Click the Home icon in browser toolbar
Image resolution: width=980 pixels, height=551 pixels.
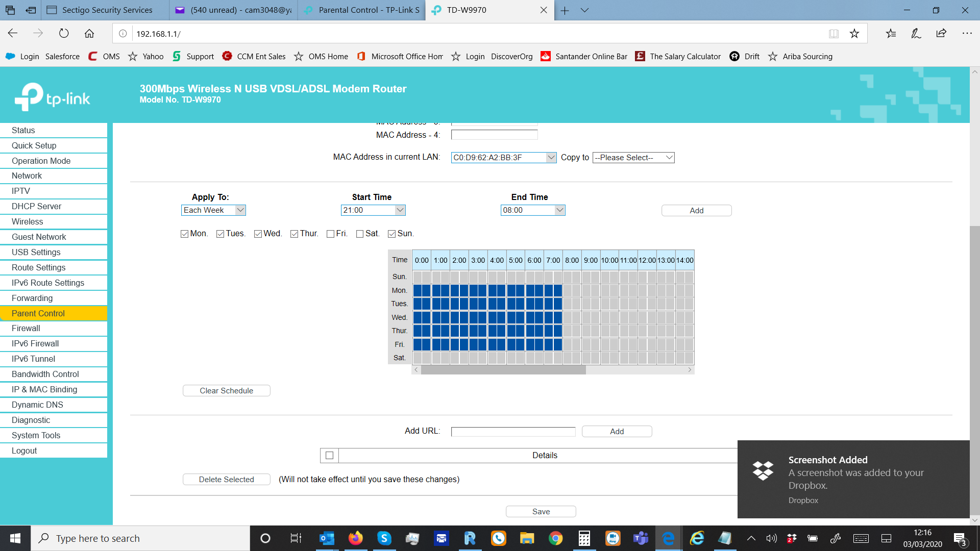[89, 34]
